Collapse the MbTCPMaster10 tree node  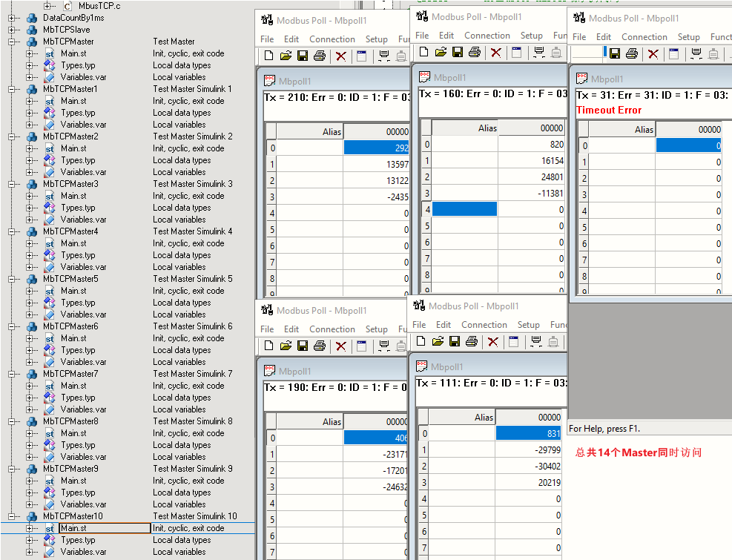click(x=12, y=516)
